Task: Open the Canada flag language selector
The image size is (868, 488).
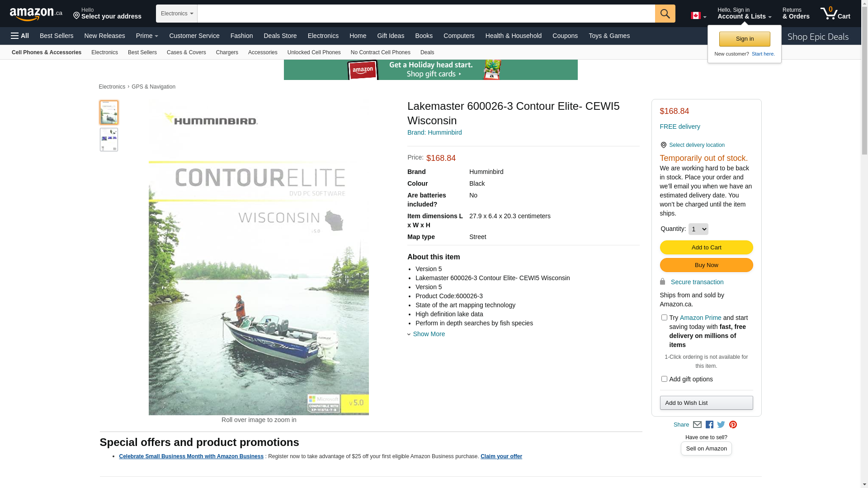Action: [698, 16]
